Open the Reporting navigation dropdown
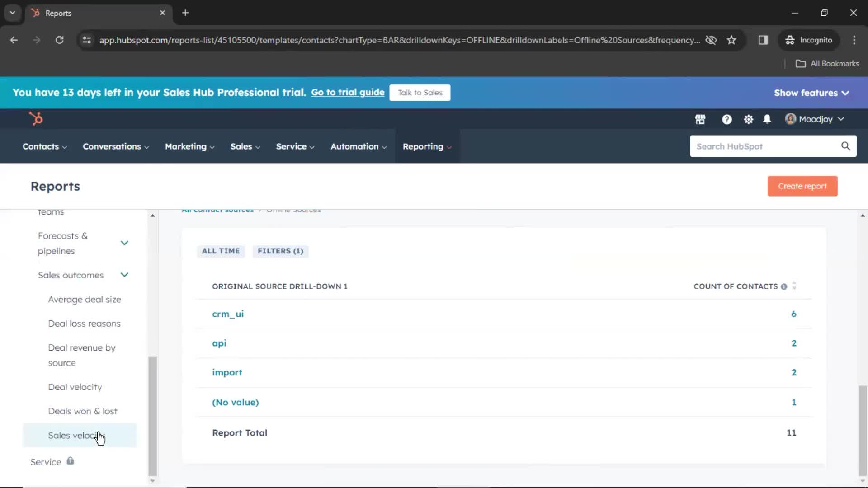Viewport: 868px width, 488px height. (x=426, y=146)
